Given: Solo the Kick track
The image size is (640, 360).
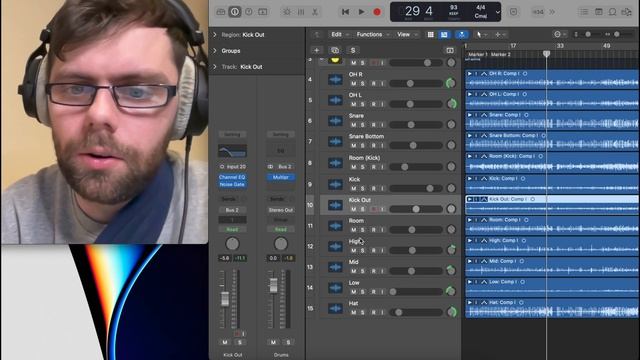Looking at the screenshot, I should (362, 188).
